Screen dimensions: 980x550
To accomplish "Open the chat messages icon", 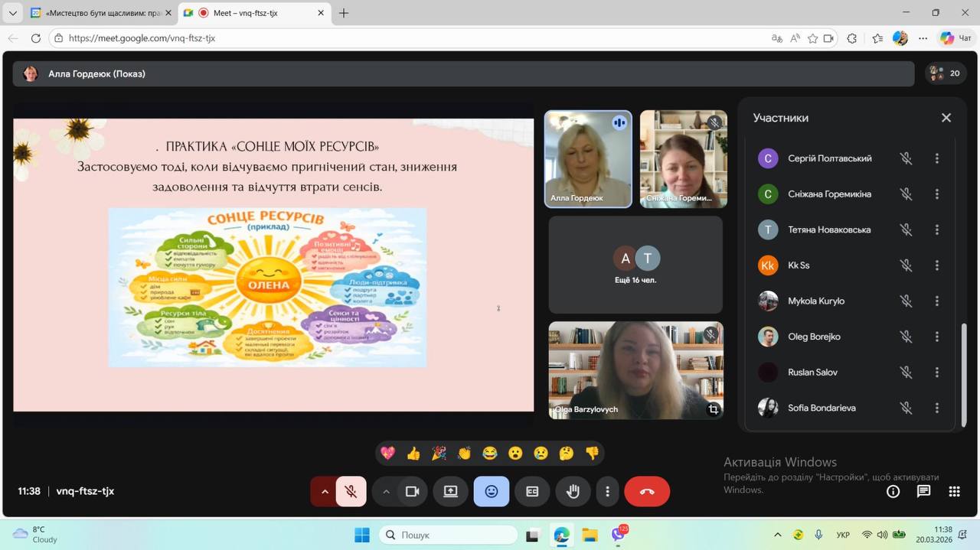I will pyautogui.click(x=923, y=491).
